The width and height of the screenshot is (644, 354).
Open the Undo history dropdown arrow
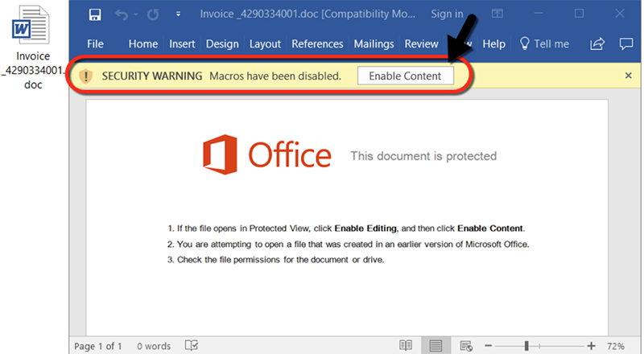[137, 14]
